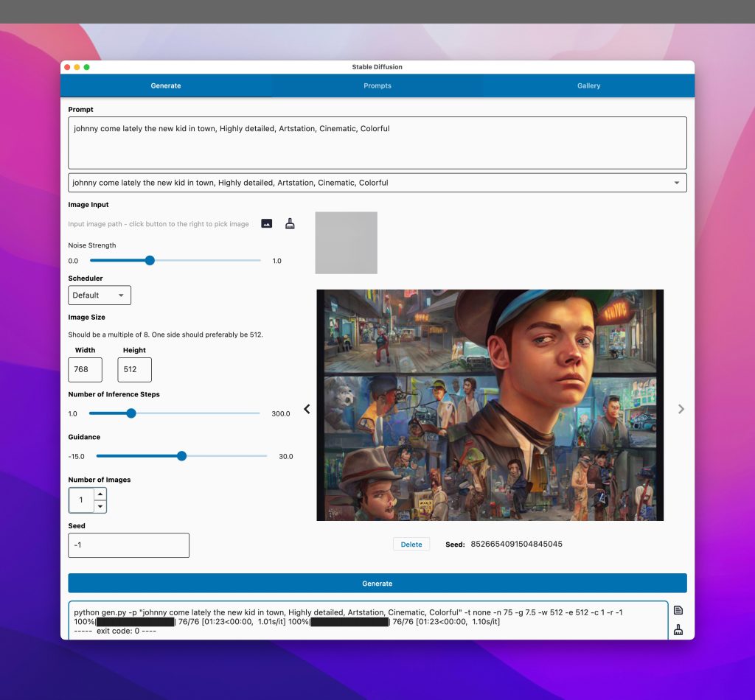Click into the Prompt text area
This screenshot has width=755, height=700.
pyautogui.click(x=377, y=143)
